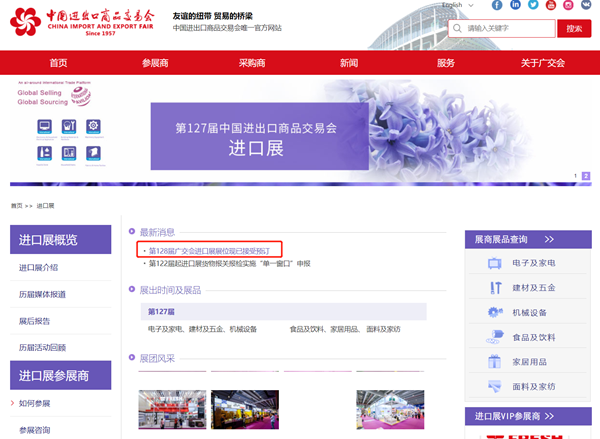Open the English language dropdown
This screenshot has width=600, height=439.
(x=457, y=5)
